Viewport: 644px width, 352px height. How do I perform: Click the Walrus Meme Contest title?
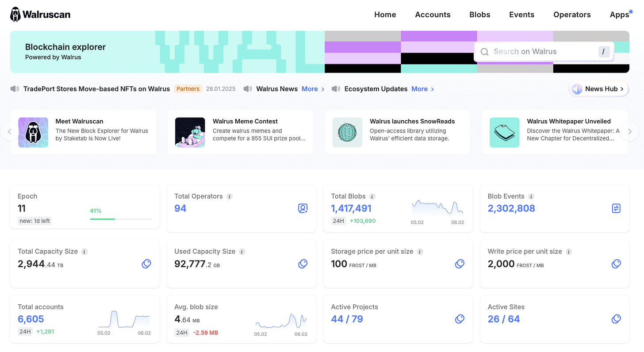tap(245, 121)
